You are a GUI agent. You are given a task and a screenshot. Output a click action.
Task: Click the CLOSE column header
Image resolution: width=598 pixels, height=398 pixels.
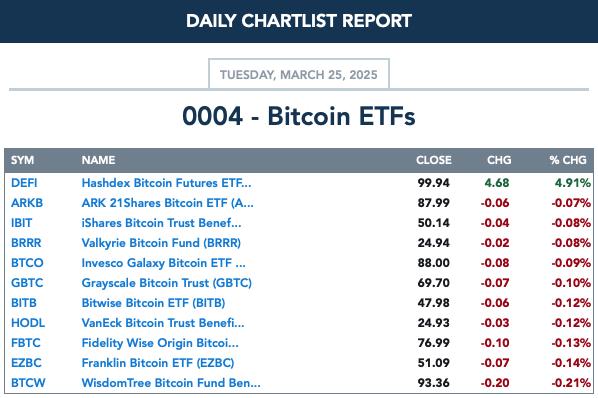click(434, 160)
